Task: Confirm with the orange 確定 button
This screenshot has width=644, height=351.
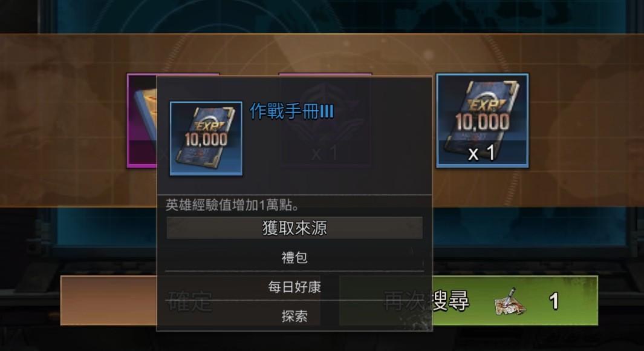Action: tap(108, 301)
